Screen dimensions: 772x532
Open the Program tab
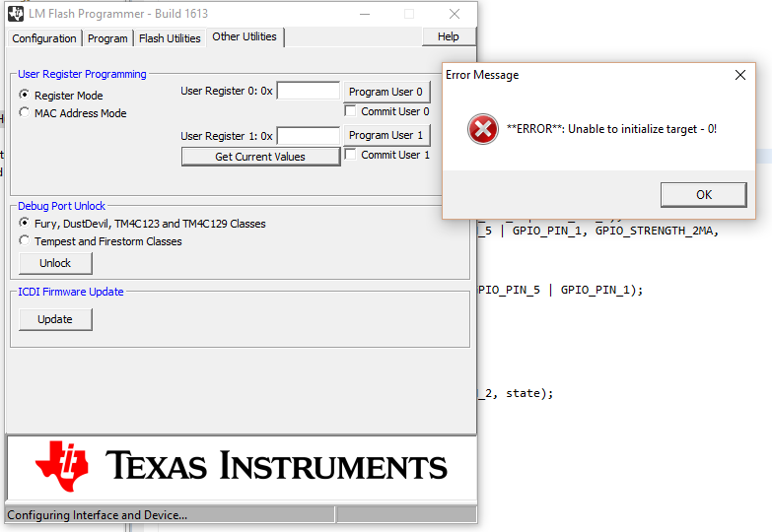(x=107, y=38)
